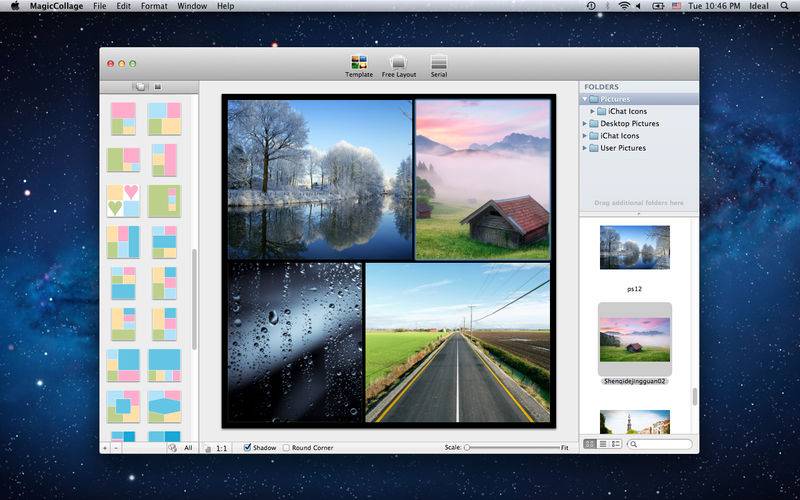Screen dimensions: 800x500
Task: Select the Desktop Pictures folder
Action: pyautogui.click(x=639, y=123)
